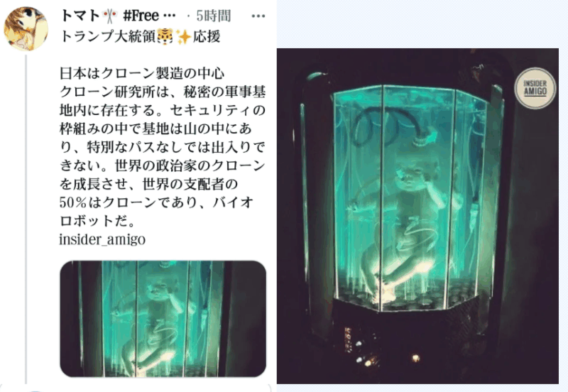Click the 5時間 post timestamp
This screenshot has height=392, width=568.
[x=214, y=16]
